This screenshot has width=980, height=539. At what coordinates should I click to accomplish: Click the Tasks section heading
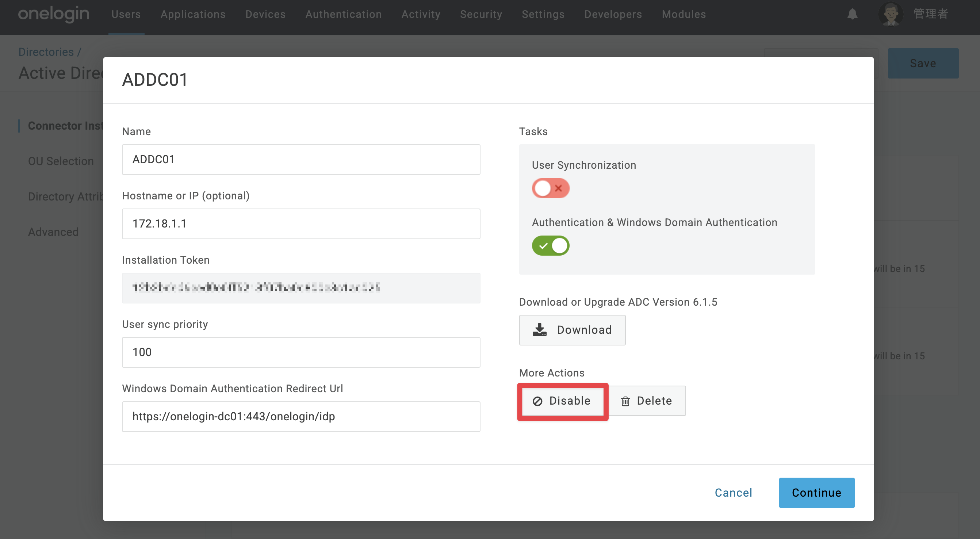[533, 131]
